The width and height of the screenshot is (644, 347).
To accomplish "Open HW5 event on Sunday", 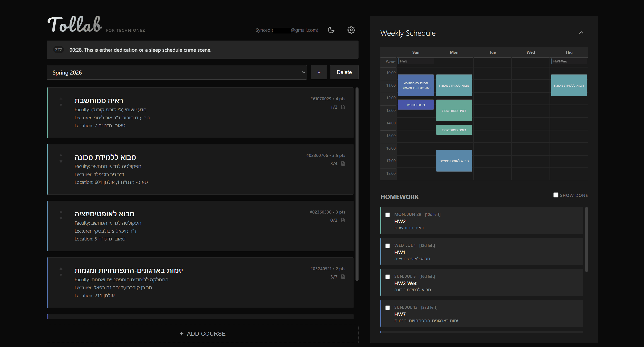I will pyautogui.click(x=416, y=61).
